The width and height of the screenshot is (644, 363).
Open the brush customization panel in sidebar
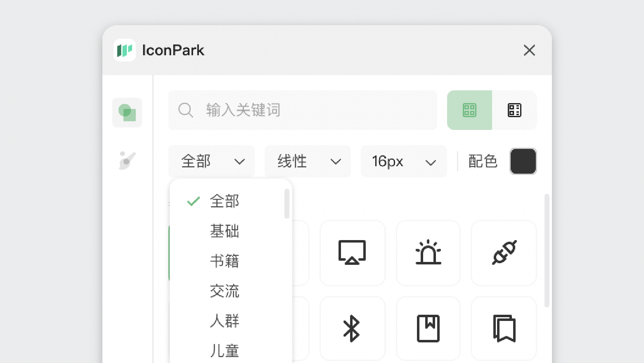pos(127,160)
